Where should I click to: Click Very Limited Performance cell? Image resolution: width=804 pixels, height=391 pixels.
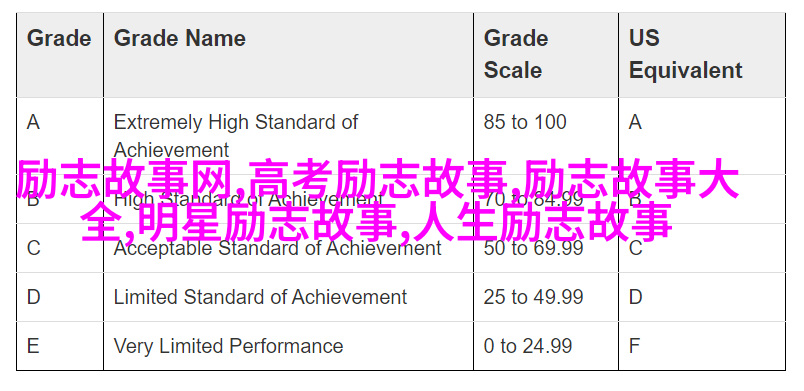[288, 346]
